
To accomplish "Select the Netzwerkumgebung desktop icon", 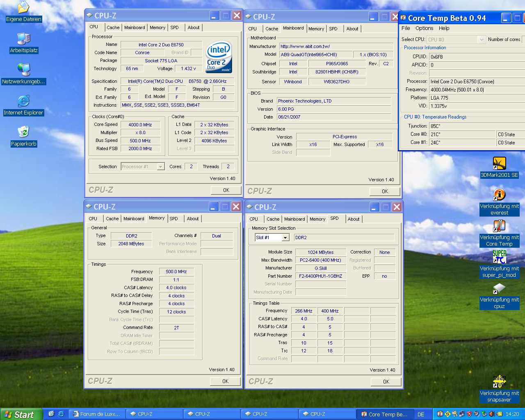I will click(x=24, y=70).
